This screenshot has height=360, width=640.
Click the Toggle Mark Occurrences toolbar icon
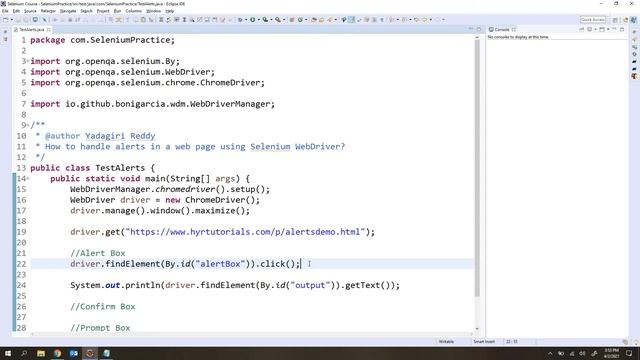(x=351, y=20)
